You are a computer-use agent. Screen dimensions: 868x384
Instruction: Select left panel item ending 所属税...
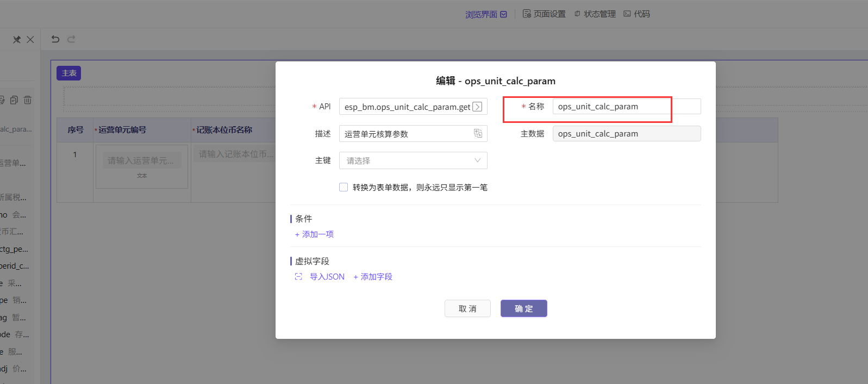13,197
